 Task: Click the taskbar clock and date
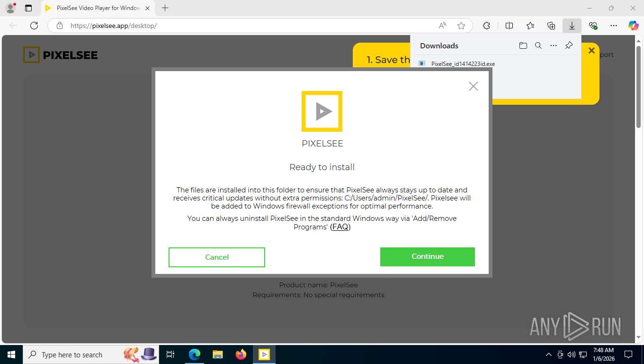(603, 355)
